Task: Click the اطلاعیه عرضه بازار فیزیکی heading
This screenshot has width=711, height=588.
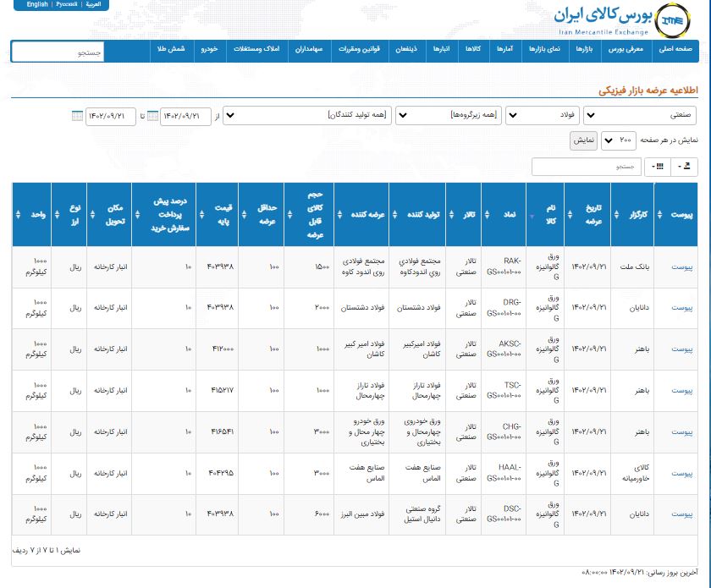Action: 648,91
